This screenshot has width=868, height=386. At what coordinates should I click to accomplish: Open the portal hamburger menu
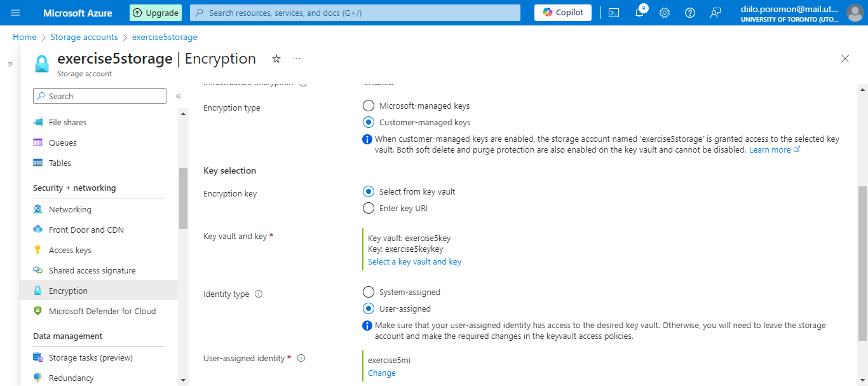16,12
